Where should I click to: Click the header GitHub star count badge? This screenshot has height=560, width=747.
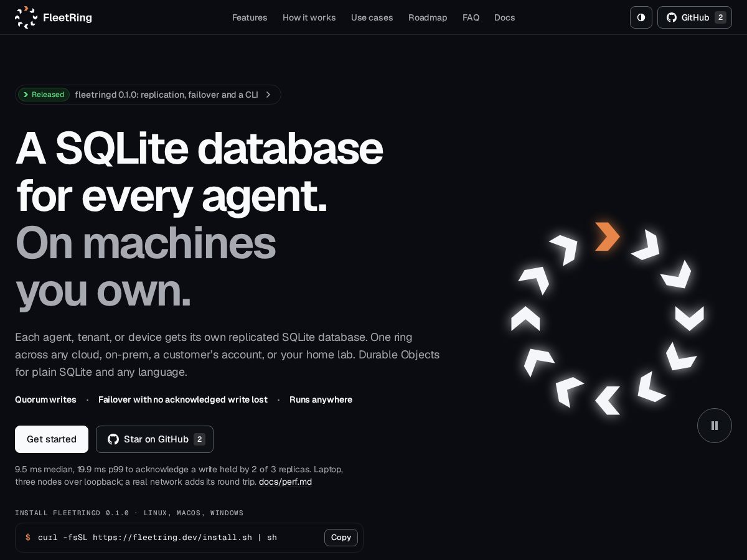tap(720, 17)
